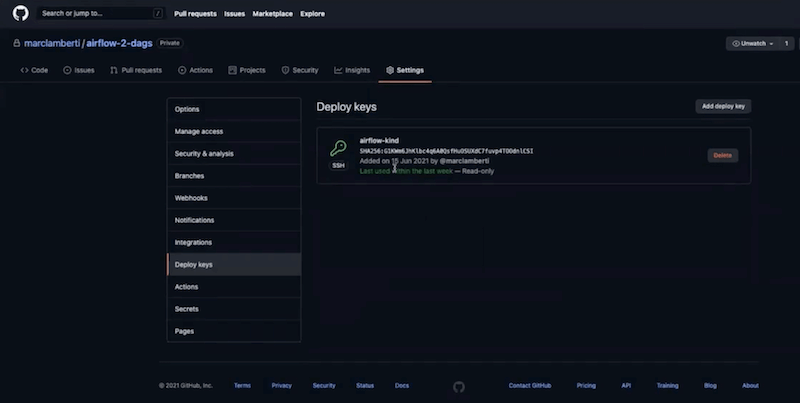Delete the airflow-kind deploy key
800x403 pixels.
(722, 155)
